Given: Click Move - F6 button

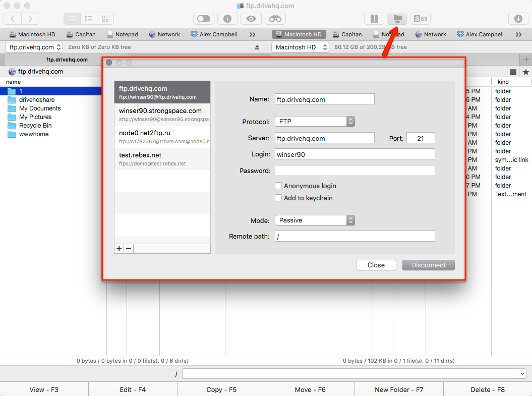Looking at the screenshot, I should (x=310, y=389).
